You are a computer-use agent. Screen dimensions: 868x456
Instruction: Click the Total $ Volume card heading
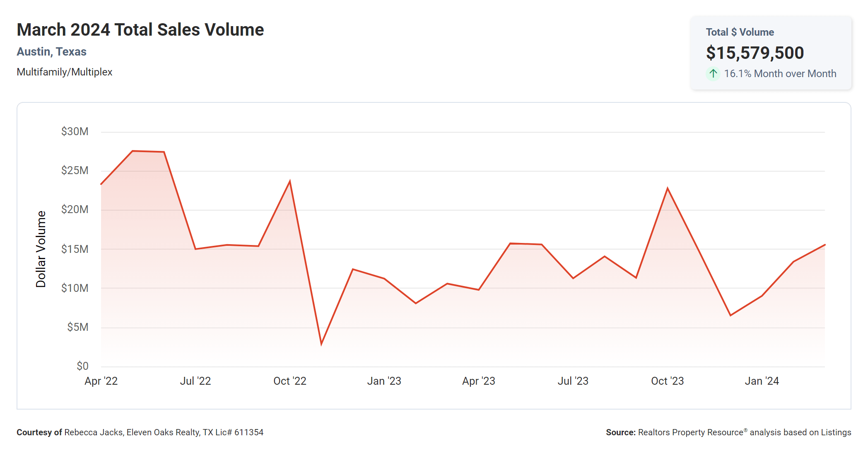click(x=740, y=32)
